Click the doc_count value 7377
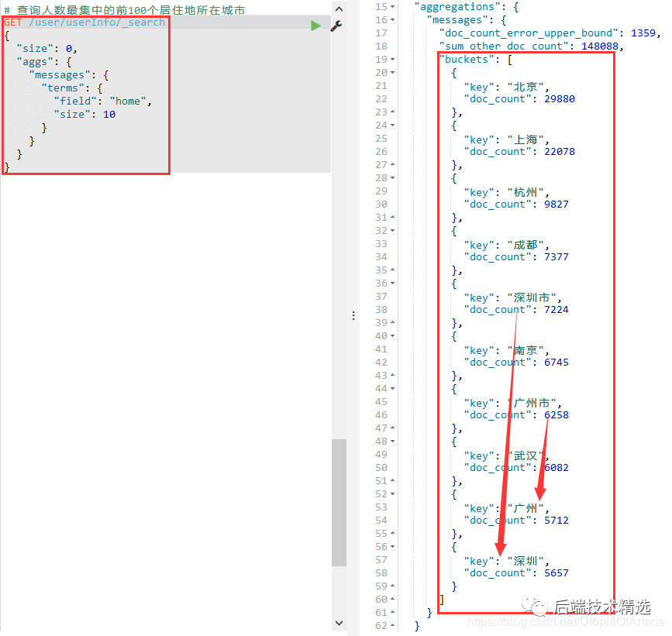This screenshot has height=636, width=672. 557,257
